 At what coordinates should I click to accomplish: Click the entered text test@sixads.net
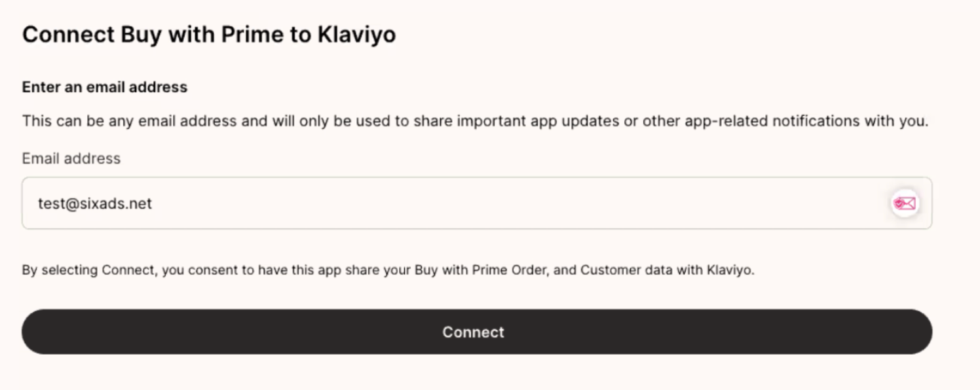(x=95, y=204)
